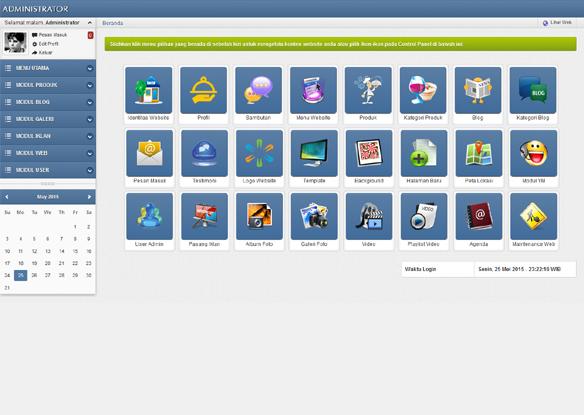This screenshot has height=415, width=584.
Task: Expand the Modul Iklan section
Action: point(48,136)
